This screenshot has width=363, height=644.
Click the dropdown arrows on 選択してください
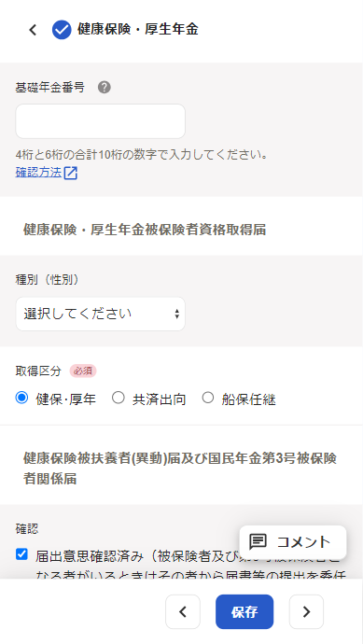177,315
